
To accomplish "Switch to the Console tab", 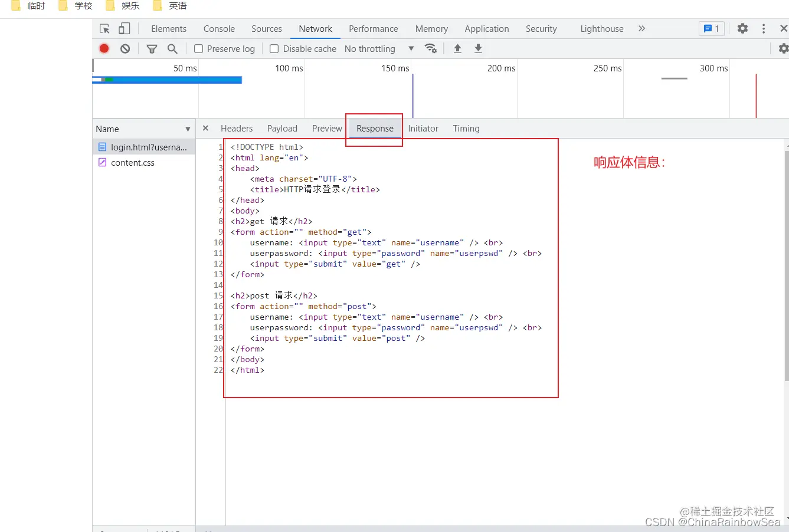I will pyautogui.click(x=219, y=29).
